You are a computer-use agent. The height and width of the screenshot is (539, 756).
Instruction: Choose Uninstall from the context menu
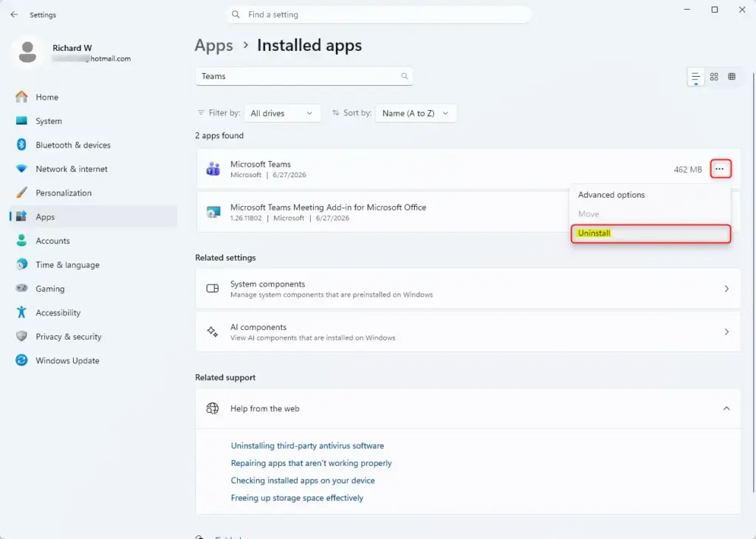[650, 233]
